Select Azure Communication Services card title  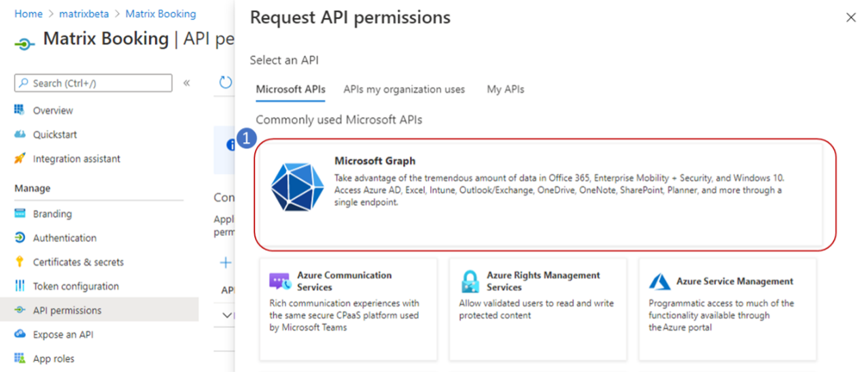point(345,281)
